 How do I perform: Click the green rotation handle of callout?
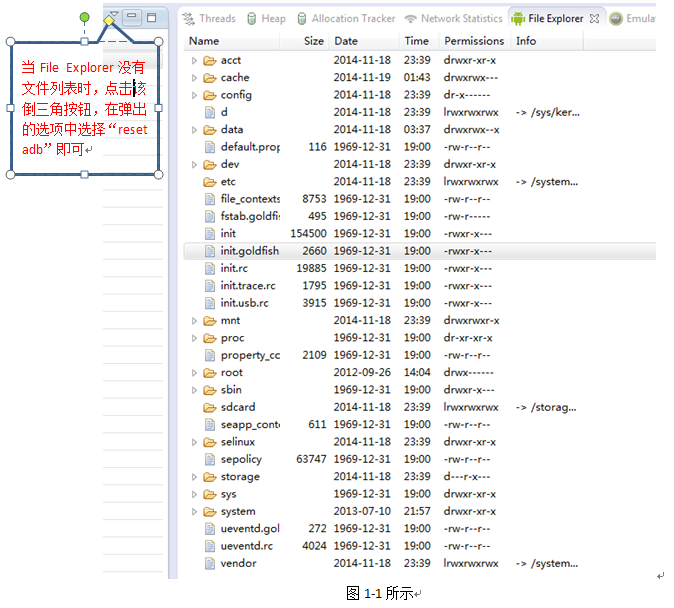[85, 17]
